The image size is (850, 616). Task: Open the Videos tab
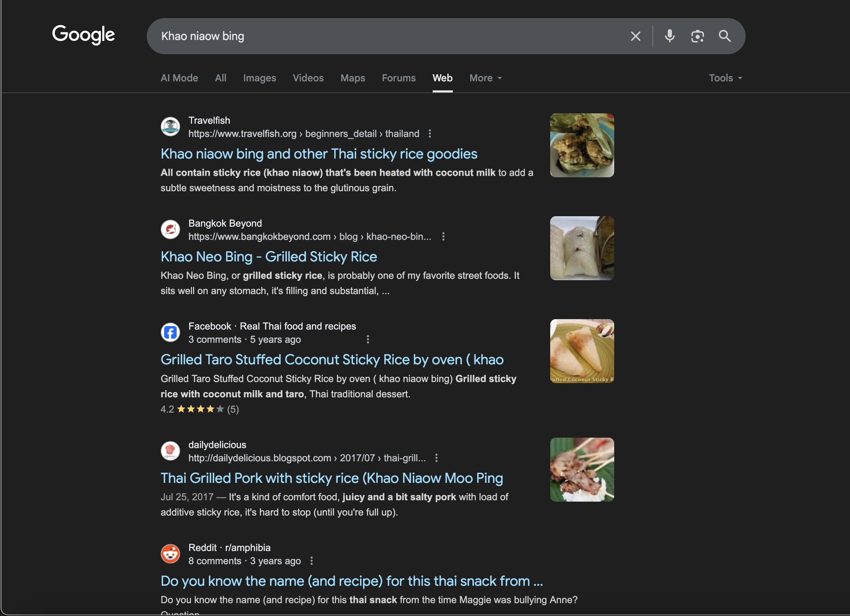[308, 78]
